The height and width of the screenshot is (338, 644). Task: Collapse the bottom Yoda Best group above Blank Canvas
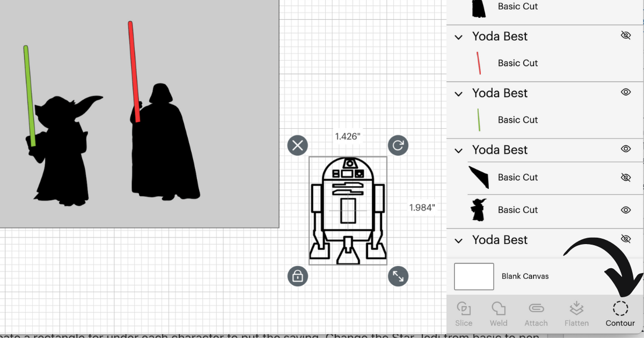click(458, 240)
